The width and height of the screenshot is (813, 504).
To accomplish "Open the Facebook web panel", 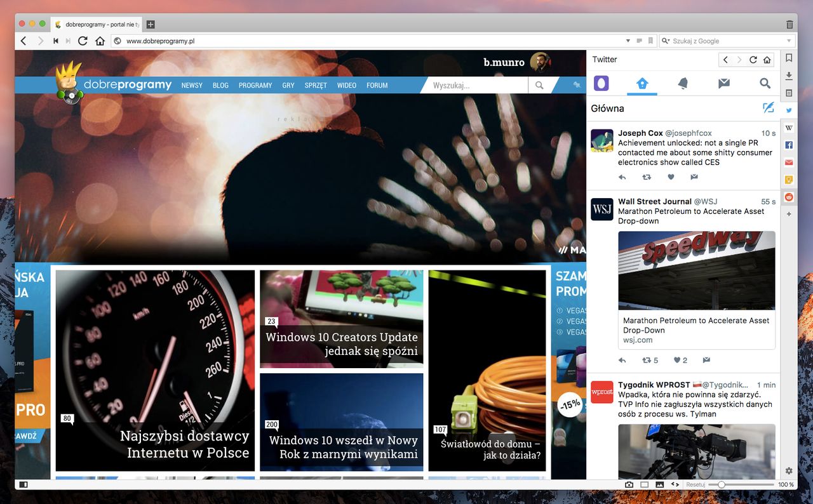I will pyautogui.click(x=789, y=145).
